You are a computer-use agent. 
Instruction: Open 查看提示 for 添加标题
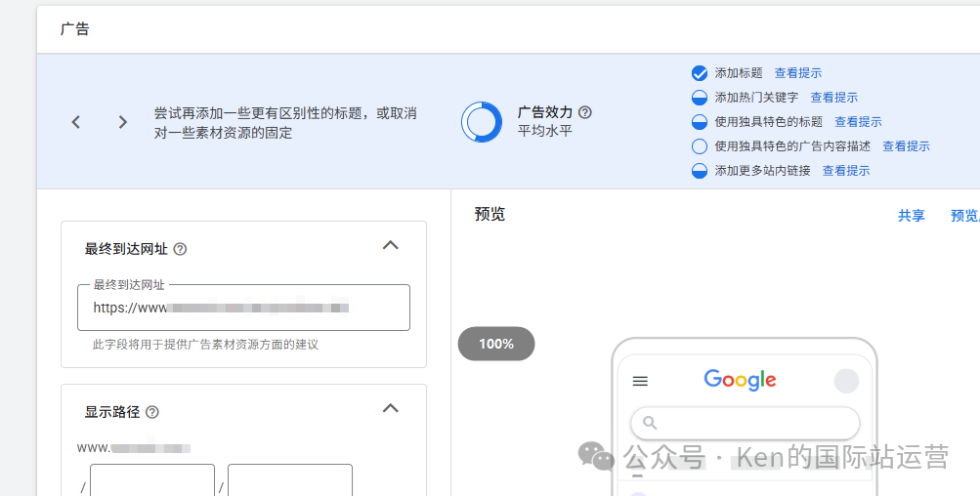[x=798, y=73]
